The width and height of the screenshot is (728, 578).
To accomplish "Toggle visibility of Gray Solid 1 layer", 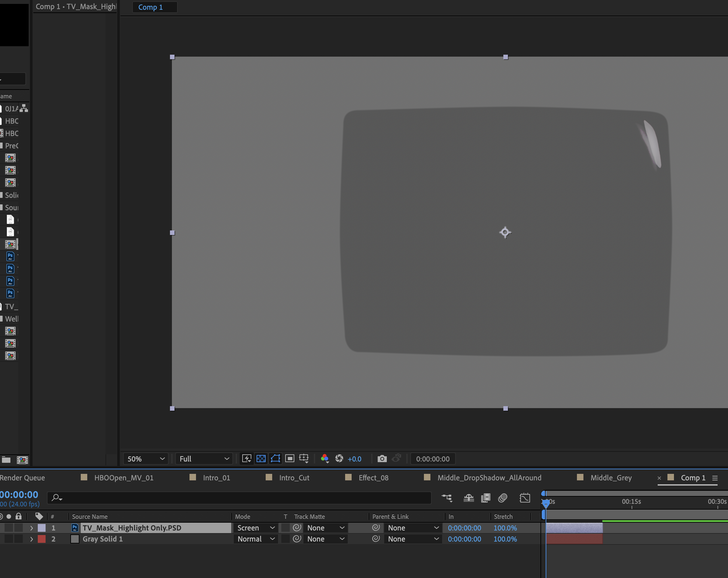I will coord(5,539).
